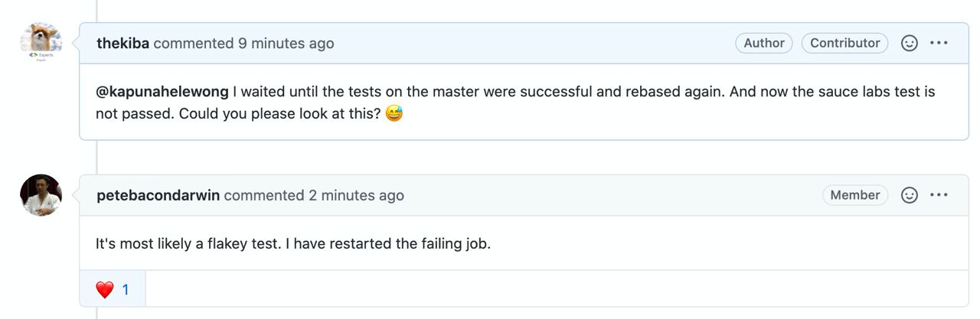Click the Experts badge below thekiba's avatar
Viewport: 980px width, 319px height.
[x=41, y=56]
